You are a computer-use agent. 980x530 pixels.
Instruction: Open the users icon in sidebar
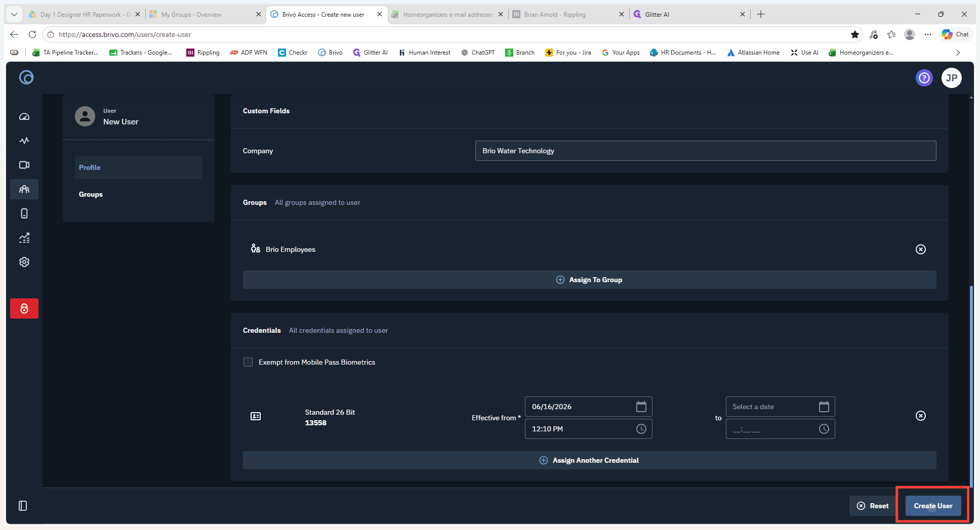[x=24, y=189]
